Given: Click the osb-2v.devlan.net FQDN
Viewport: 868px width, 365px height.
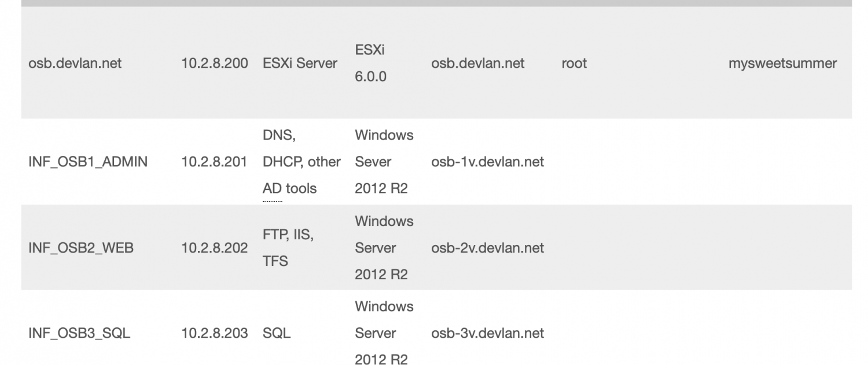Looking at the screenshot, I should (487, 248).
